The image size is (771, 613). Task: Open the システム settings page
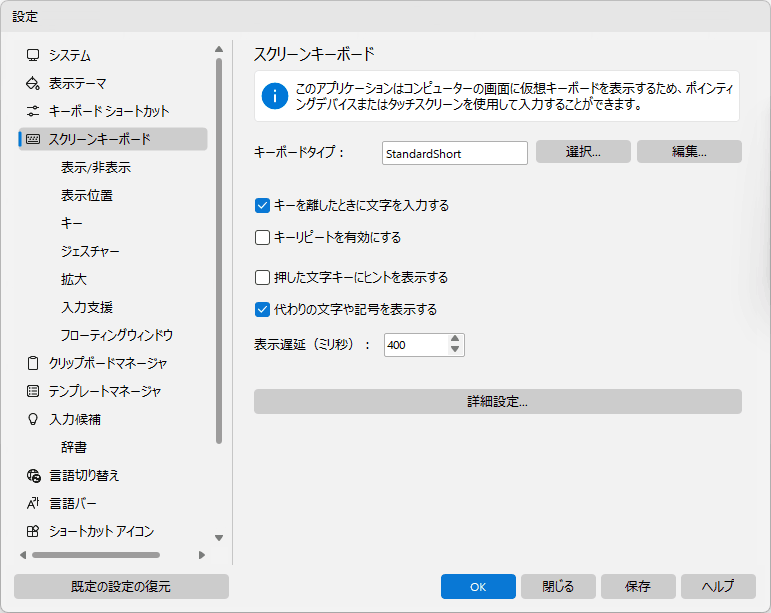pos(70,55)
